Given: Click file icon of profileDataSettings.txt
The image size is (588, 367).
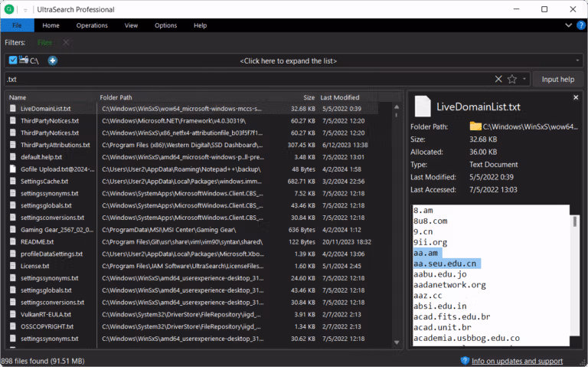Looking at the screenshot, I should (x=13, y=254).
